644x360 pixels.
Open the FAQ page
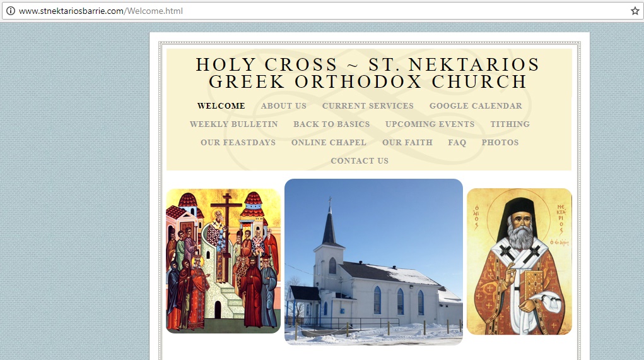tap(457, 142)
